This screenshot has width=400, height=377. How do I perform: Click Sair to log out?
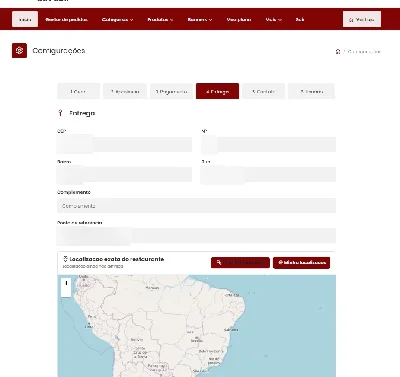point(300,20)
